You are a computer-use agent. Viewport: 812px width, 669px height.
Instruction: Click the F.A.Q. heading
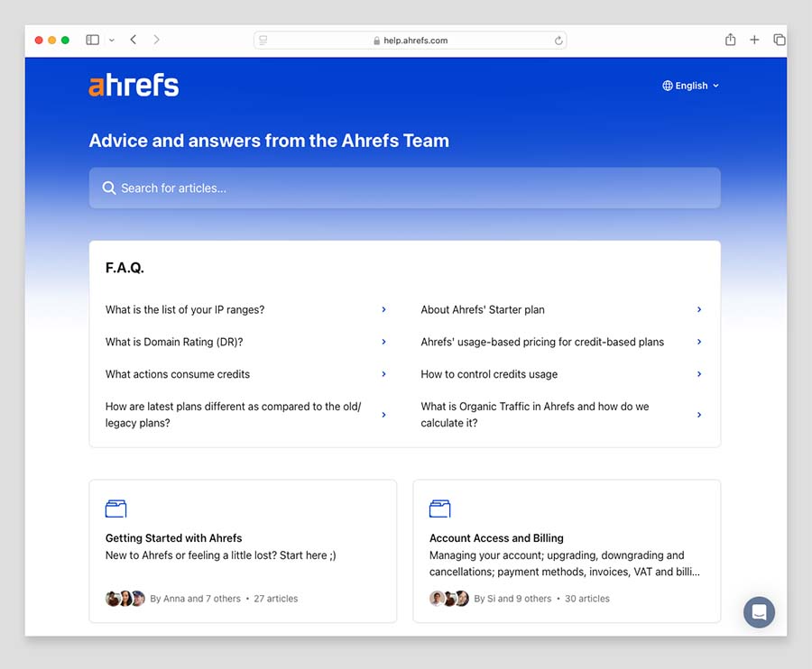125,268
